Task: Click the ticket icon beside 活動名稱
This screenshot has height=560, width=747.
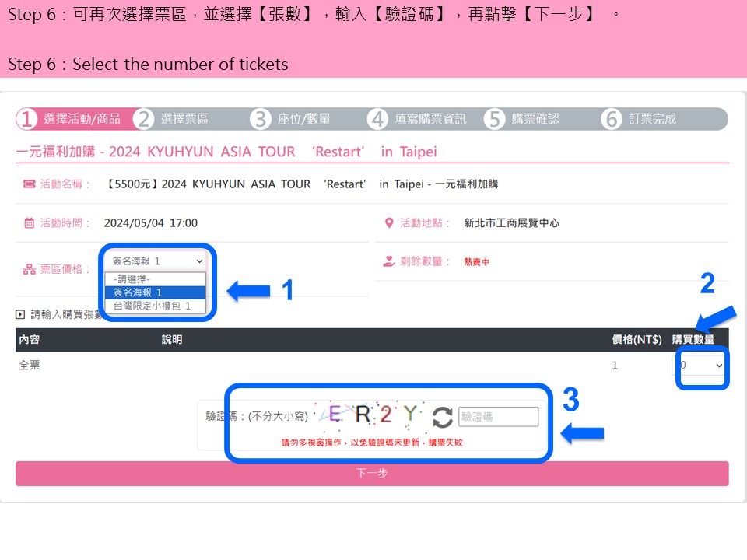Action: (29, 184)
